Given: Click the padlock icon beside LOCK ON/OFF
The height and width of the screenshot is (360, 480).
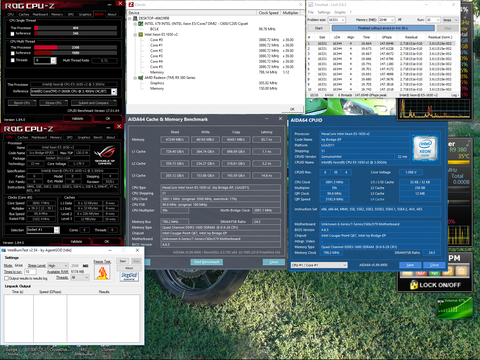Looking at the screenshot, I should click(414, 285).
